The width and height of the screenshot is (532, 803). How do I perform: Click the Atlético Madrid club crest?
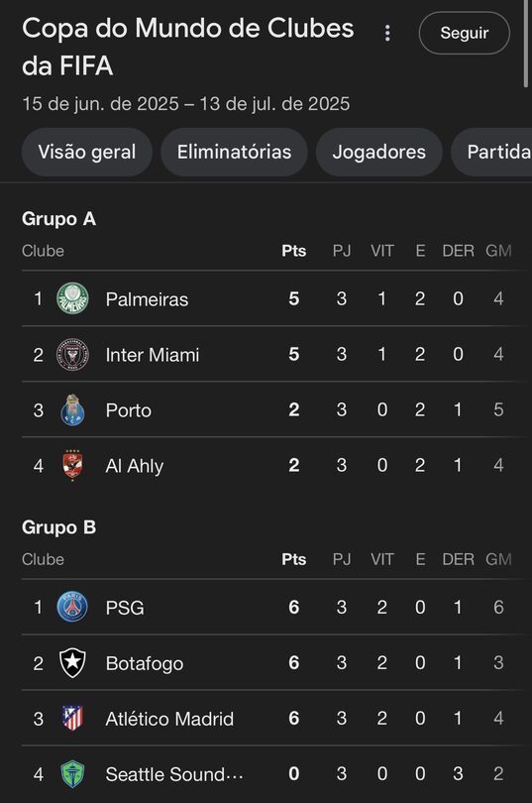pos(72,718)
